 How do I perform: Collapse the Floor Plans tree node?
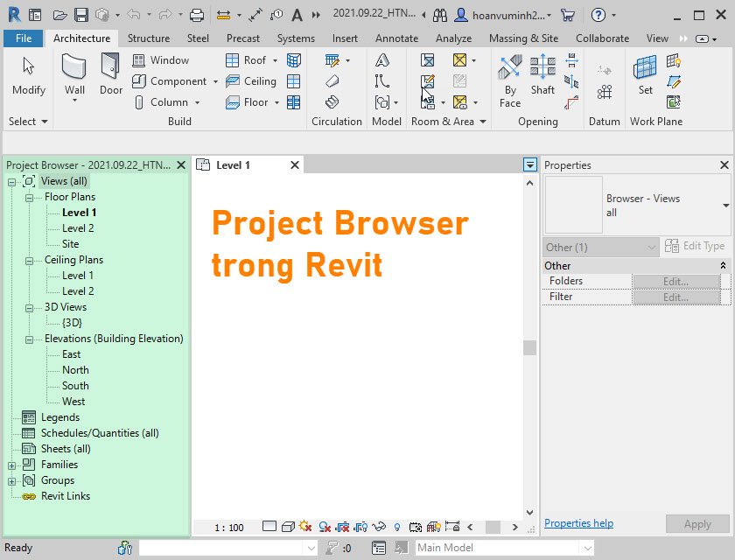click(29, 197)
